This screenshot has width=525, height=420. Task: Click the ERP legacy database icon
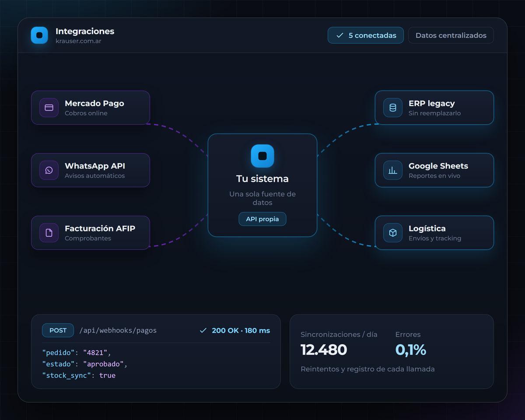tap(393, 108)
